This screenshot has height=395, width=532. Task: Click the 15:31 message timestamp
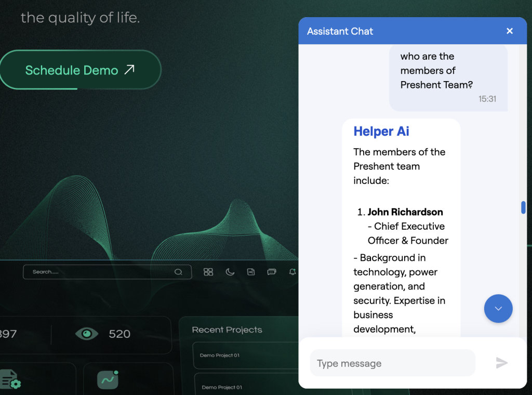pos(487,99)
